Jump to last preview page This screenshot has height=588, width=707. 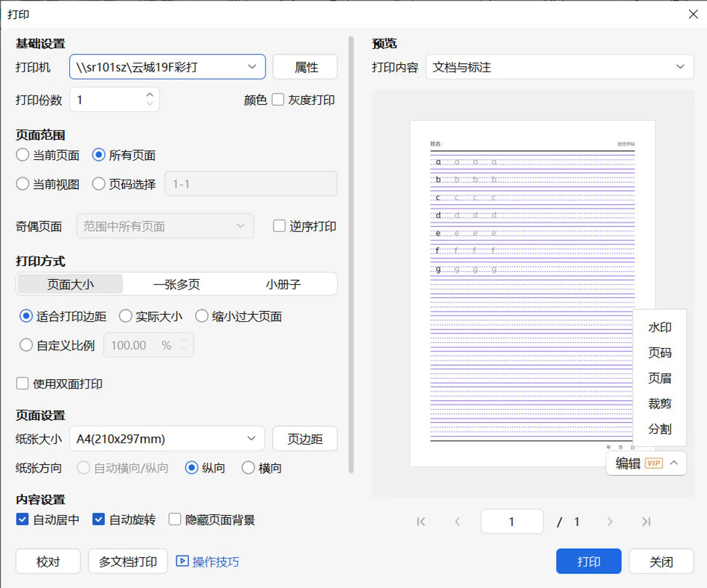(646, 522)
